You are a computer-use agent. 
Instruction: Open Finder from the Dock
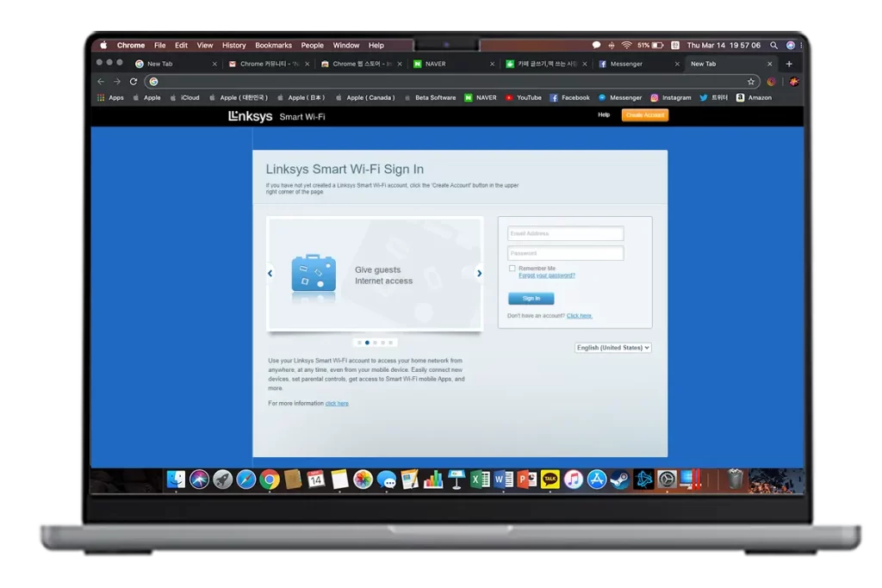(176, 480)
